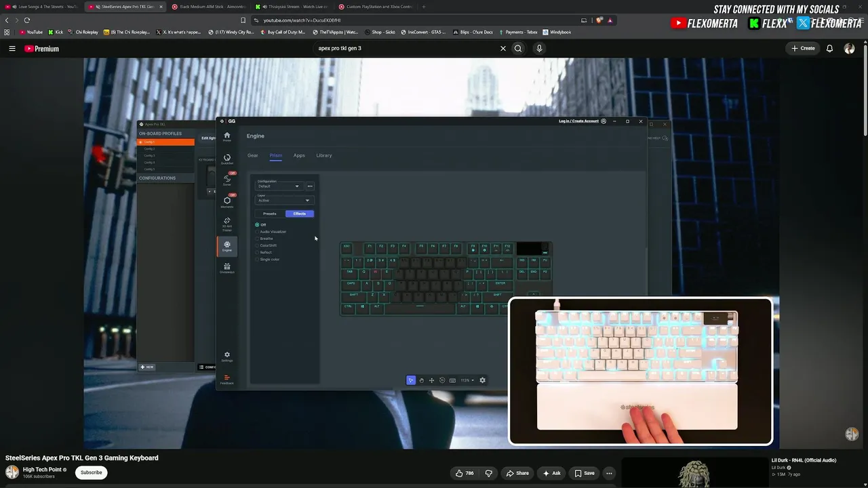Click the GG account profile icon
The height and width of the screenshot is (488, 868).
click(x=604, y=121)
